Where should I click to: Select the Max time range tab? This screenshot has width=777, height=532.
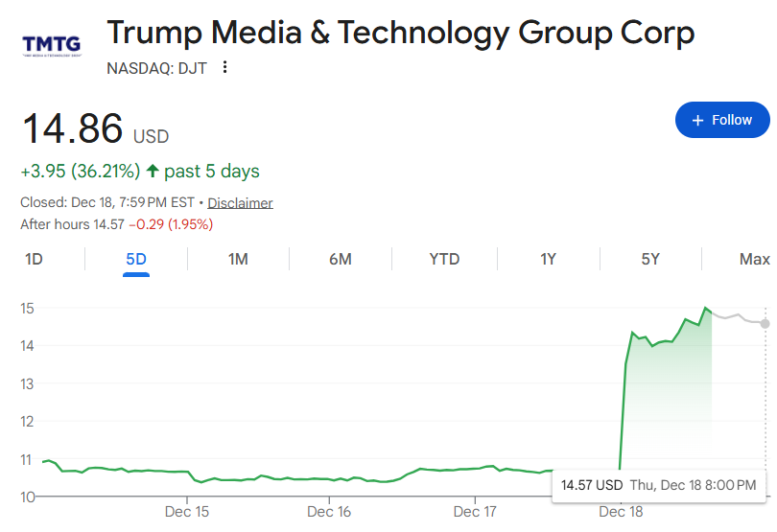coord(754,259)
